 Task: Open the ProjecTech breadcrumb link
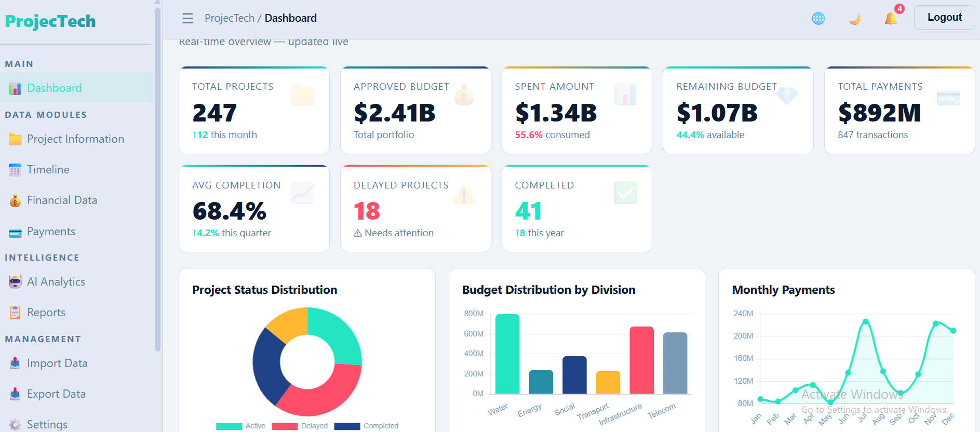(x=230, y=18)
